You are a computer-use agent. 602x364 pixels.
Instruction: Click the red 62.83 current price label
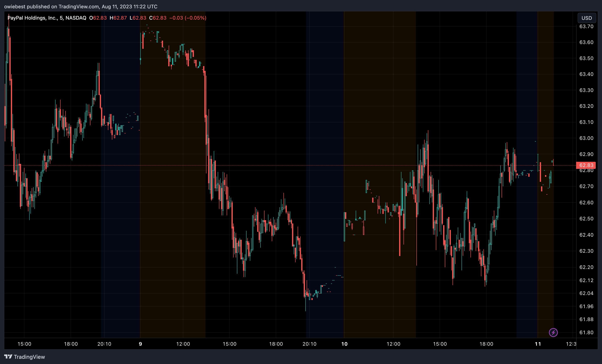[586, 165]
